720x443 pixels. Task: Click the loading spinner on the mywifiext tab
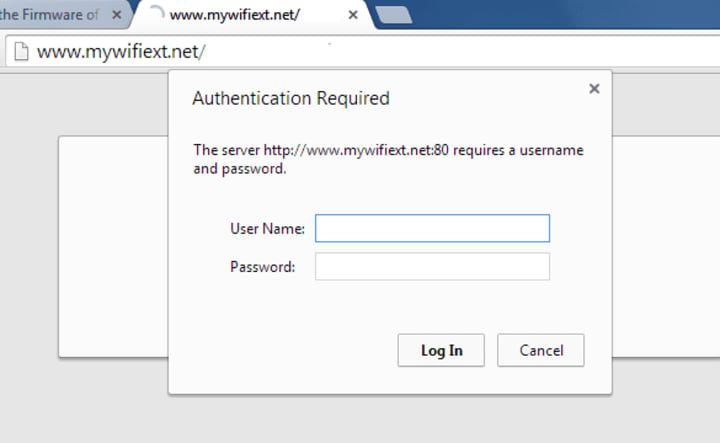(156, 16)
